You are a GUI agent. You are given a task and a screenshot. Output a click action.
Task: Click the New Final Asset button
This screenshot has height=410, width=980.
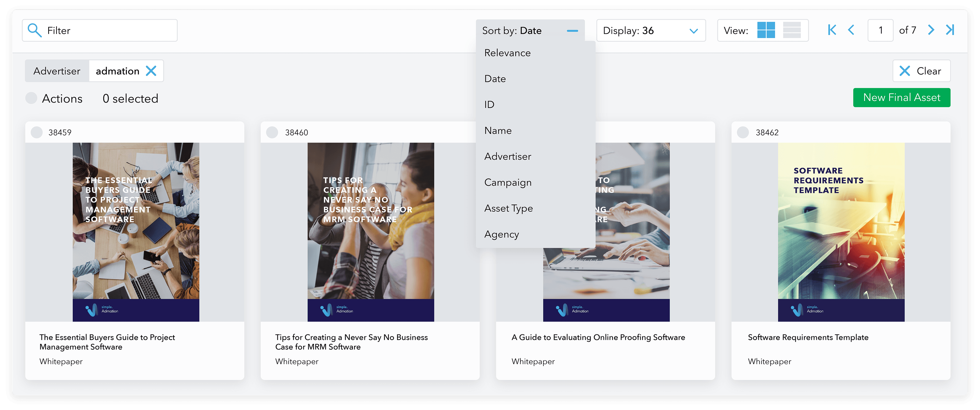coord(901,98)
